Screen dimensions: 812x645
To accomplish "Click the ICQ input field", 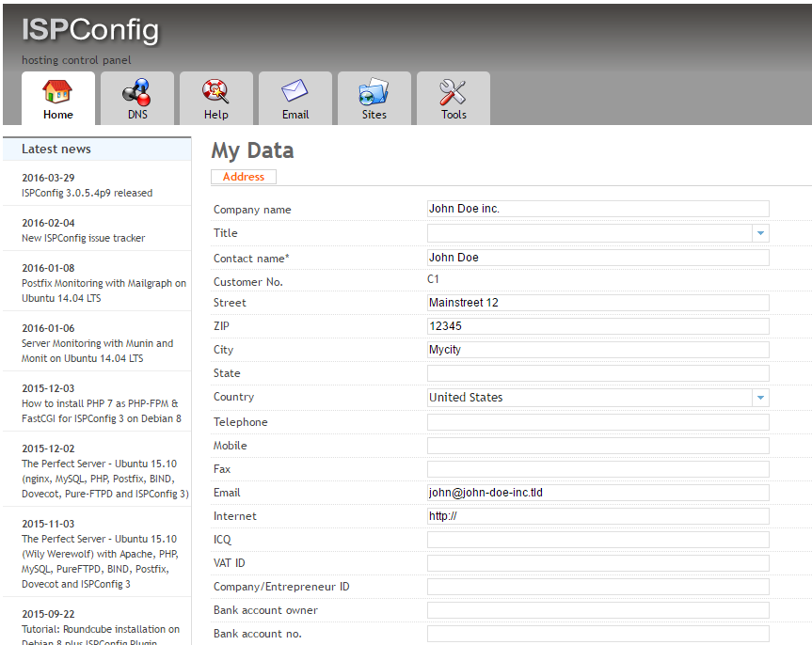I will 598,540.
